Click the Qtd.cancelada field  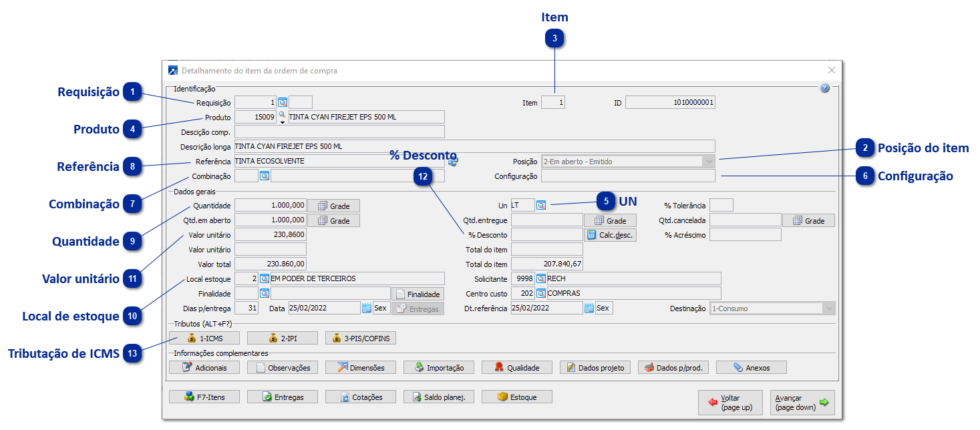pos(746,220)
